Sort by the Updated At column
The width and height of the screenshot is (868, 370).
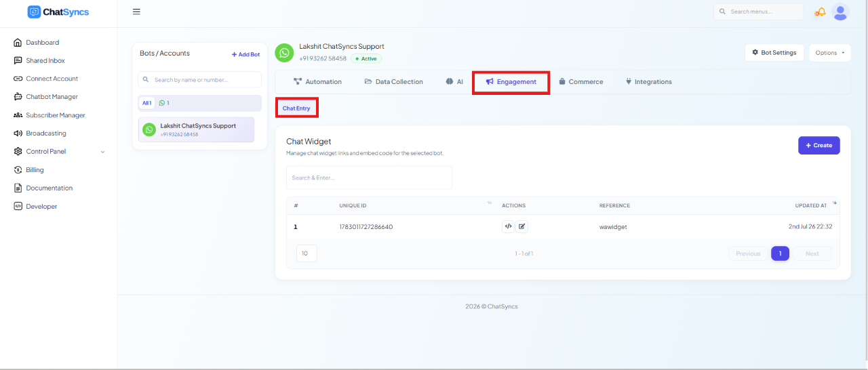(x=810, y=206)
